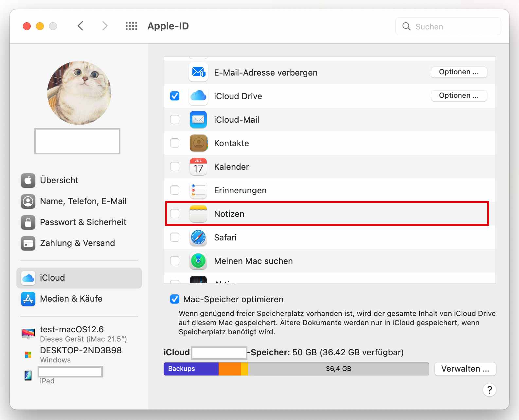Select the test-macOS12.6 device
The height and width of the screenshot is (420, 519).
[x=79, y=334]
